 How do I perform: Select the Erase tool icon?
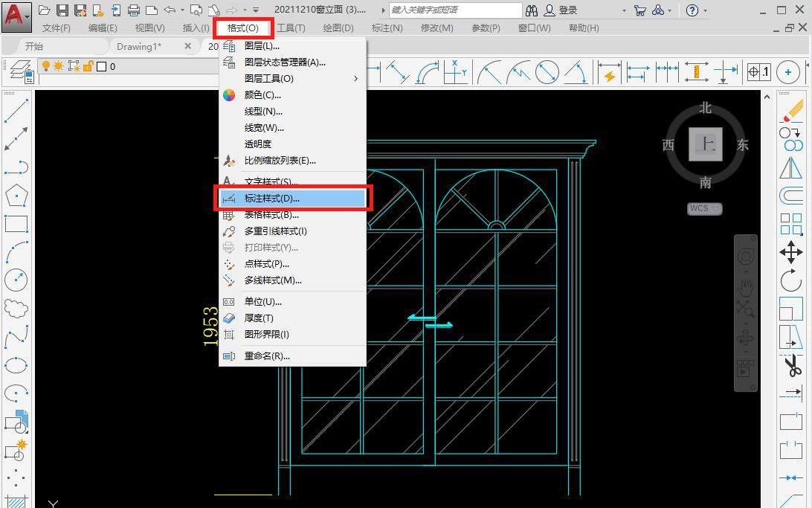[x=791, y=111]
